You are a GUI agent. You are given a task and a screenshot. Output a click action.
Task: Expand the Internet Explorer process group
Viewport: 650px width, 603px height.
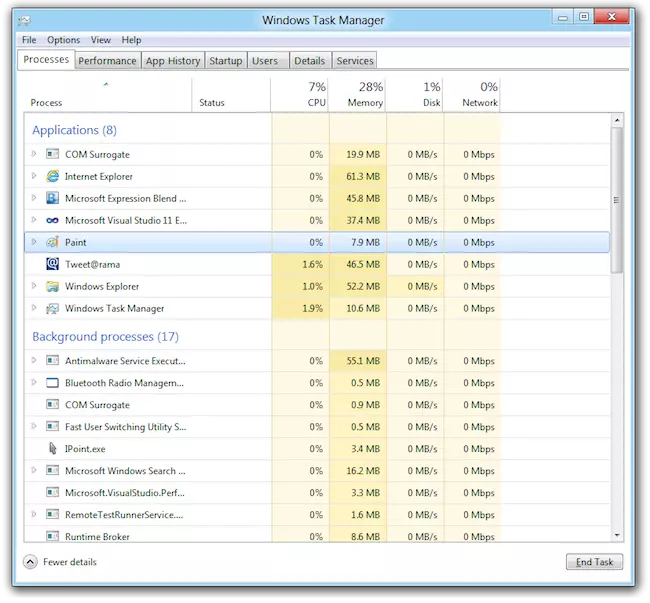[34, 176]
